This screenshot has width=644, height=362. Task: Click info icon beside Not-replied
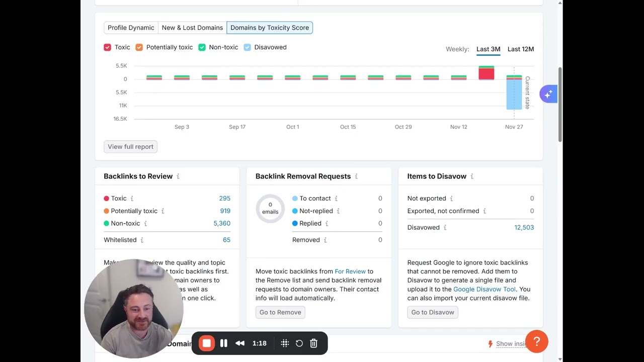pyautogui.click(x=338, y=211)
